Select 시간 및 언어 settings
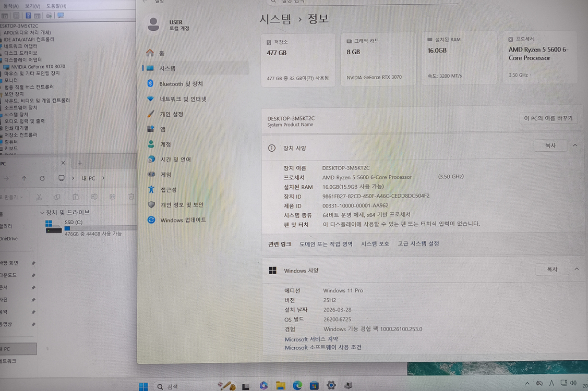Screen dimensions: 588x391 172,159
